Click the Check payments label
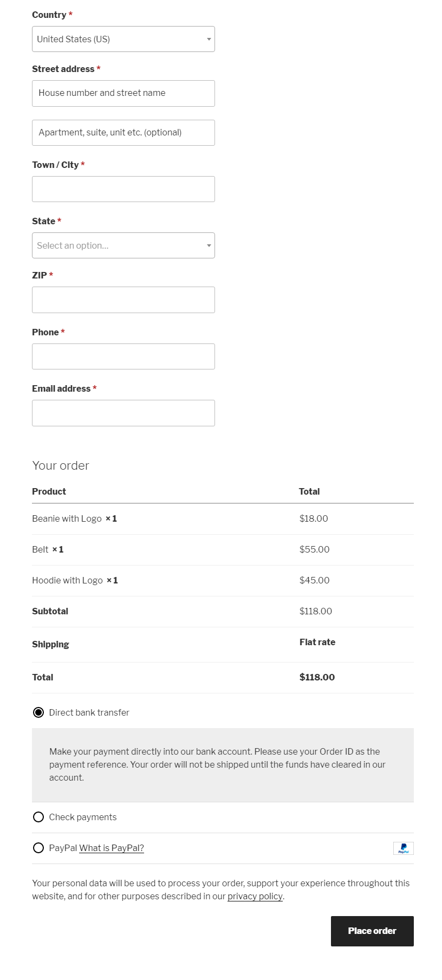This screenshot has height=980, width=442. (x=82, y=817)
